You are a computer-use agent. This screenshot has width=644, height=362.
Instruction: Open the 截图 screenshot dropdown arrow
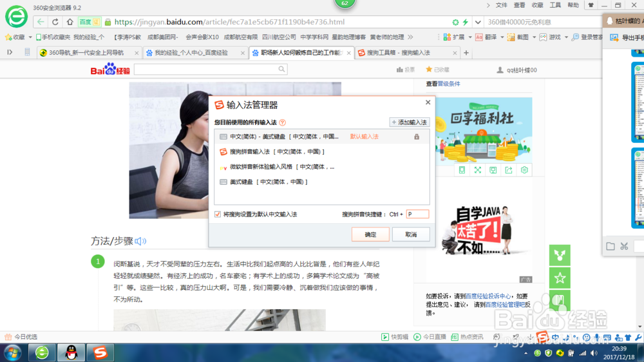[x=534, y=37]
